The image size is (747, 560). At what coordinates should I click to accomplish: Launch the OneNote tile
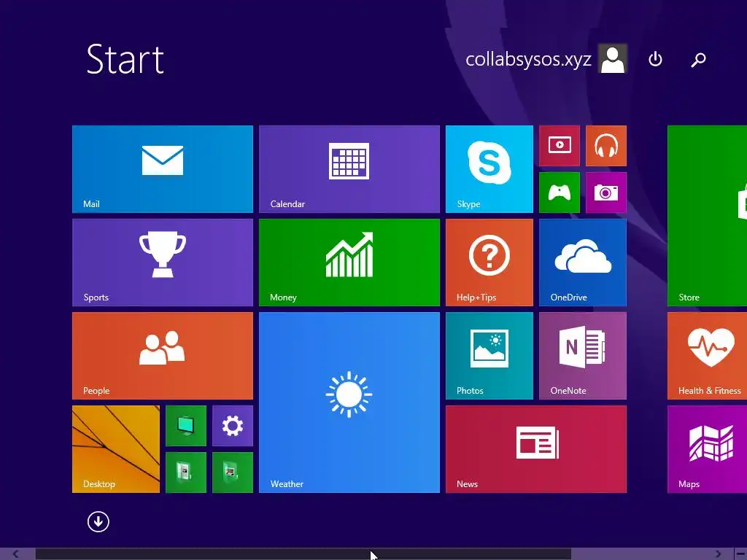583,356
